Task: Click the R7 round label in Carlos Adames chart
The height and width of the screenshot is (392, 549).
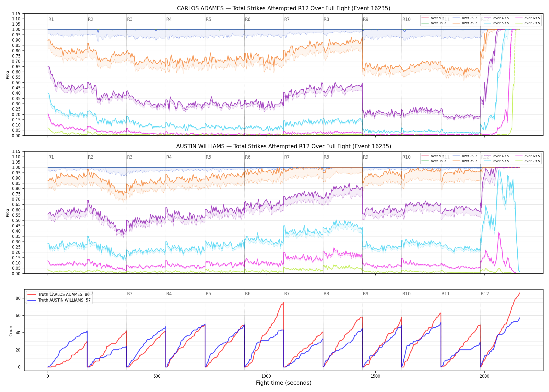Action: point(287,19)
